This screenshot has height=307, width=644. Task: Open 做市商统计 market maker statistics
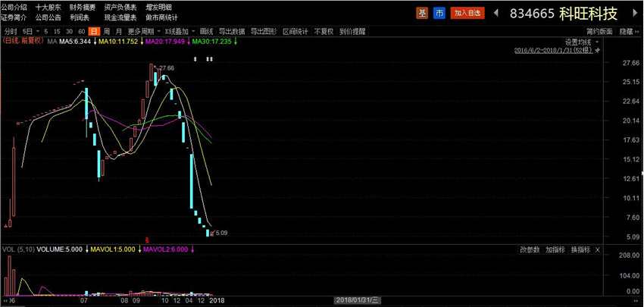[x=162, y=17]
